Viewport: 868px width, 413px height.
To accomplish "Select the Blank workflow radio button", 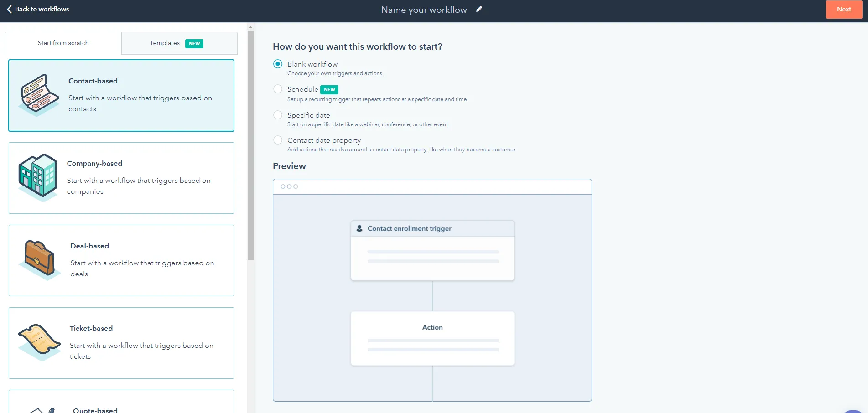I will tap(278, 64).
